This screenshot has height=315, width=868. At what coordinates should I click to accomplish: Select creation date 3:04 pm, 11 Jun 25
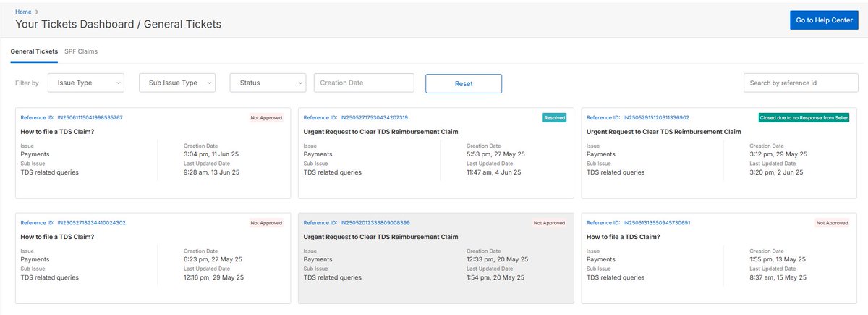(x=210, y=154)
